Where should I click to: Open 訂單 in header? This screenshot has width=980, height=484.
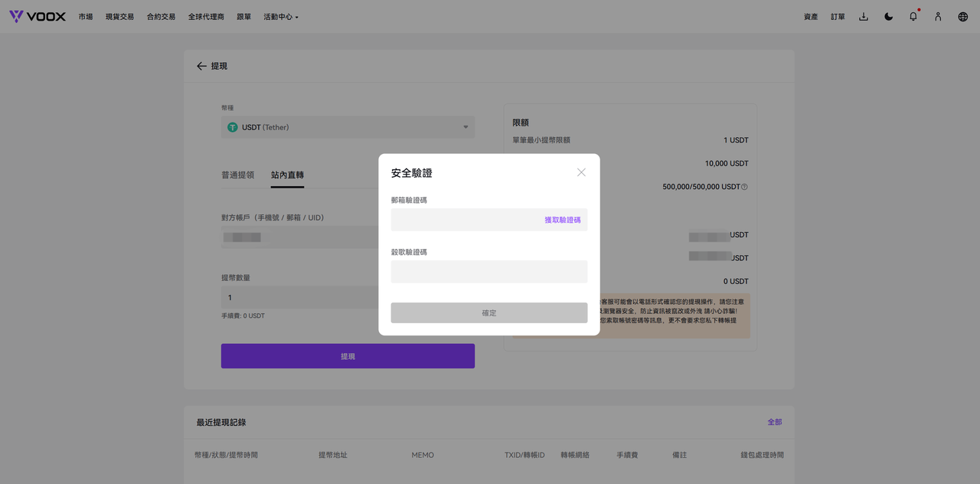point(838,16)
